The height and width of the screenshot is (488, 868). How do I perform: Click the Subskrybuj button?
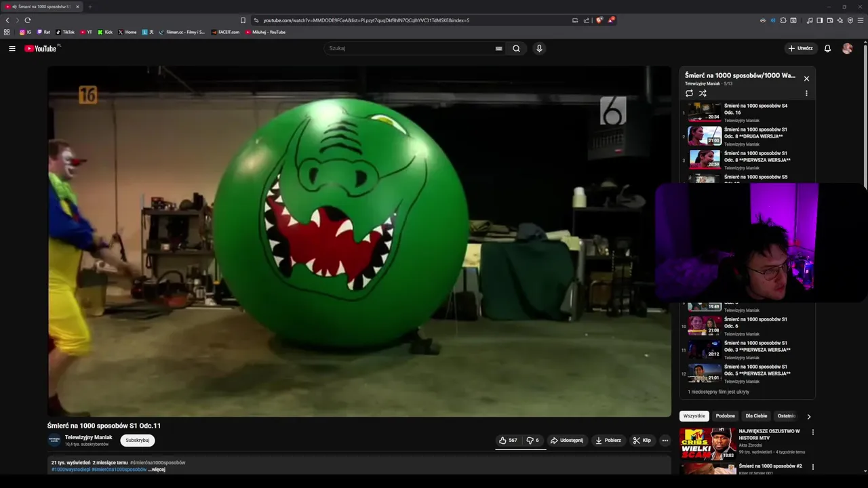[138, 440]
